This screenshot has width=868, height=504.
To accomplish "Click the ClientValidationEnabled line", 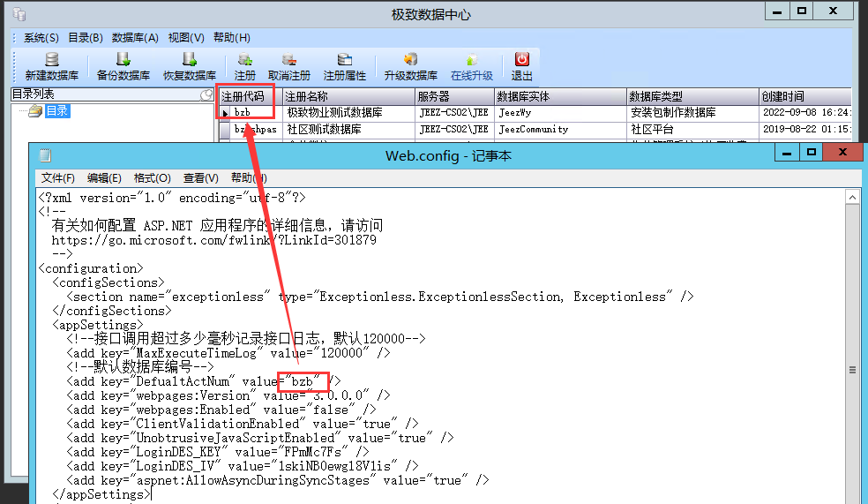I will 243,424.
